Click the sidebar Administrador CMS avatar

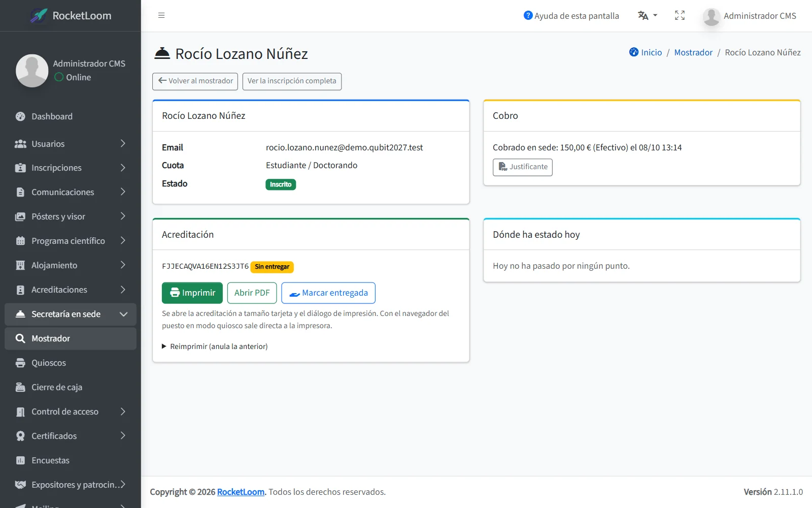32,71
